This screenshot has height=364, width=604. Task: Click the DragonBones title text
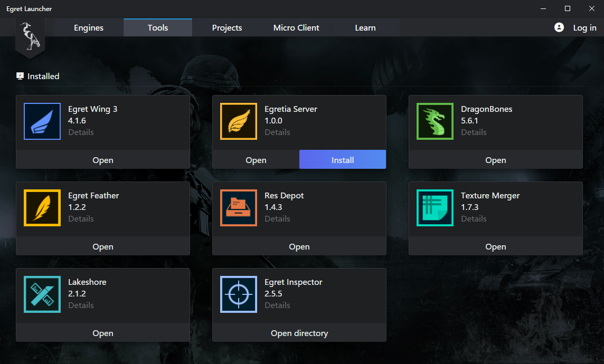coord(486,109)
